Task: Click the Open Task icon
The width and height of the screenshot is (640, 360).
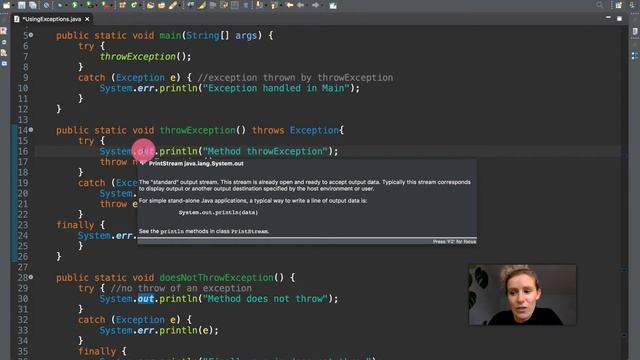Action: [162, 5]
